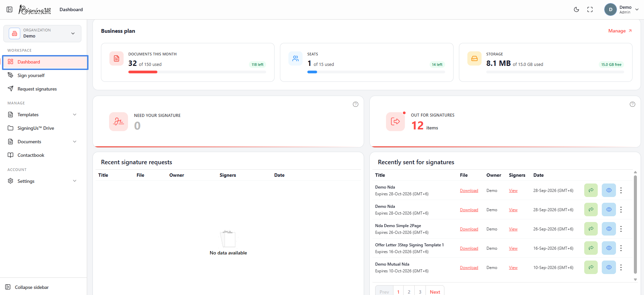Click Manage link for Business plan
This screenshot has height=295, width=644.
620,31
